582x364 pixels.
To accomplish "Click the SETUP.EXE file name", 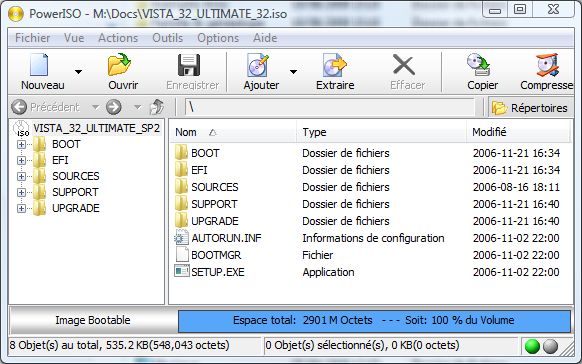I will 218,272.
